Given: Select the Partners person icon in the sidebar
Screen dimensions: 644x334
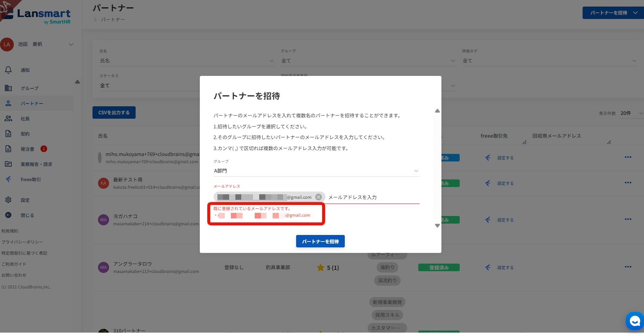Looking at the screenshot, I should (8, 103).
